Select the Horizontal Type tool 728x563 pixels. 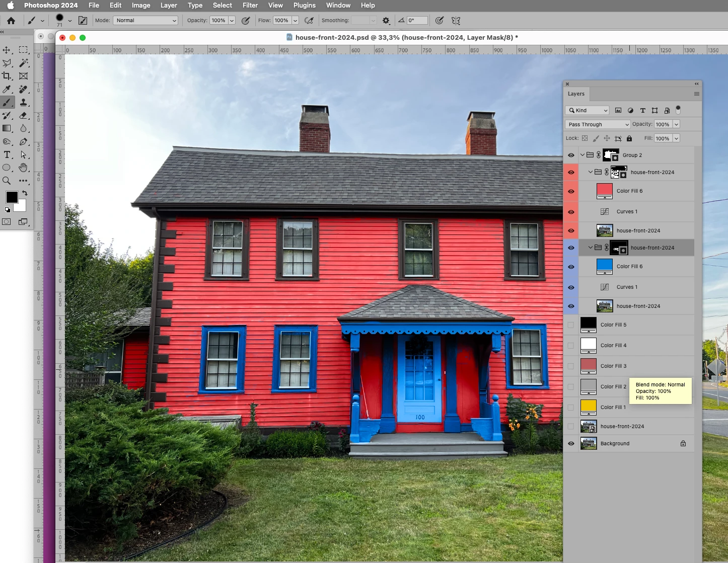coord(7,154)
